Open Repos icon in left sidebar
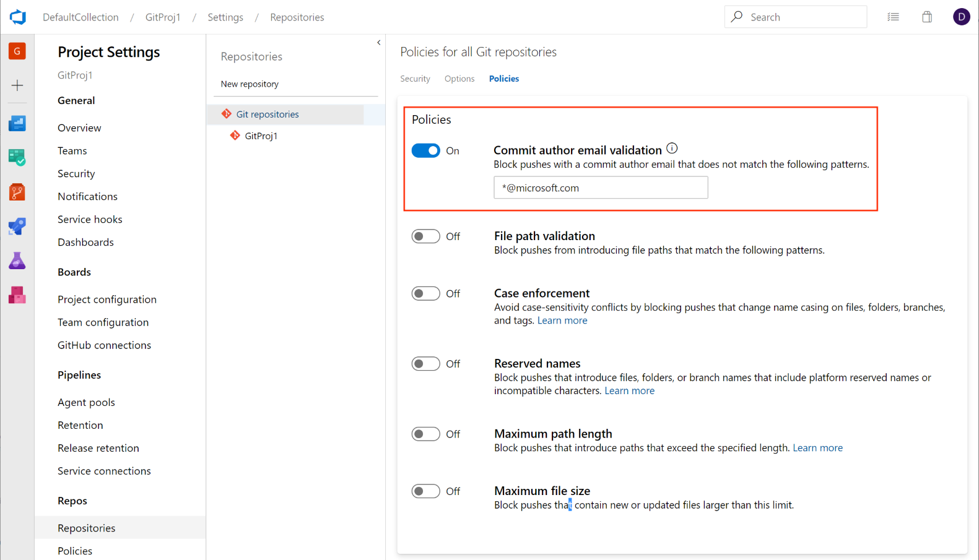Viewport: 979px width, 560px height. point(17,192)
